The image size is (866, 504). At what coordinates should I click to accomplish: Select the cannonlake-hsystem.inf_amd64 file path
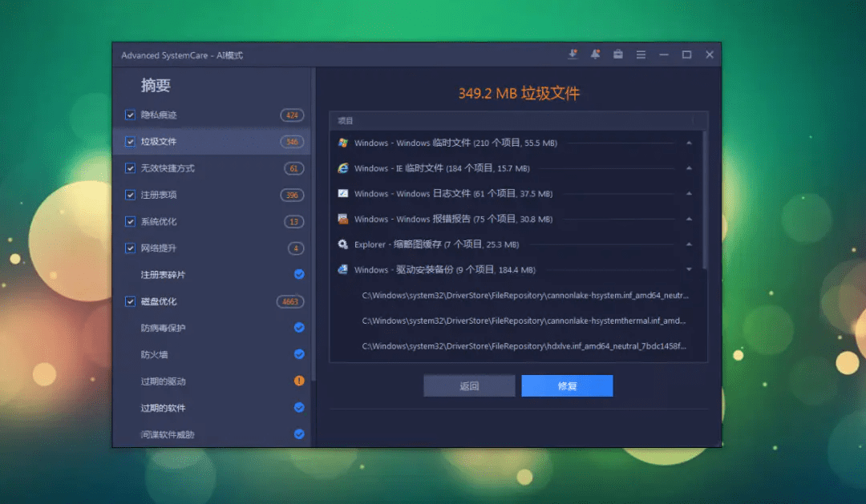click(x=525, y=296)
